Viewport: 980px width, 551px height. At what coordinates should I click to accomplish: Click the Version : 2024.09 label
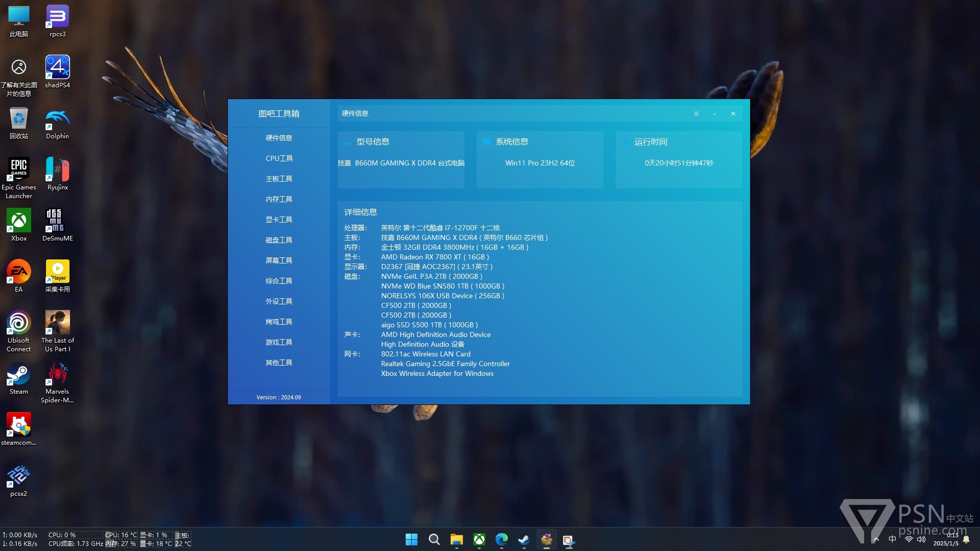[x=278, y=397]
